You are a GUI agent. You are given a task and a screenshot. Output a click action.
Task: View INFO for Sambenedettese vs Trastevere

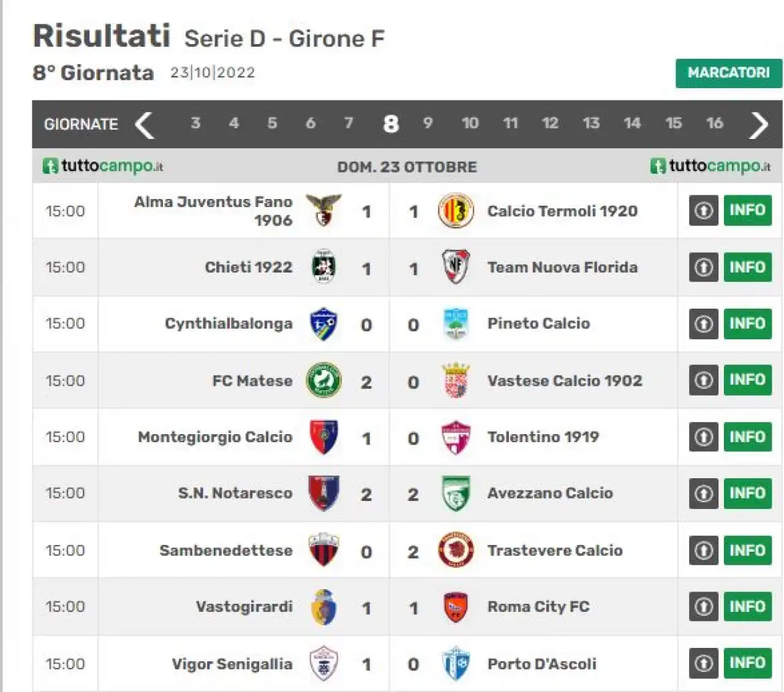[747, 550]
